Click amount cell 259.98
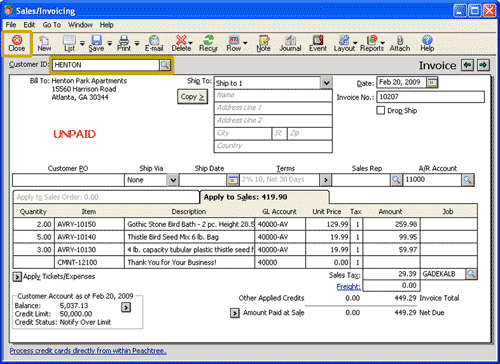The image size is (500, 364). (392, 224)
